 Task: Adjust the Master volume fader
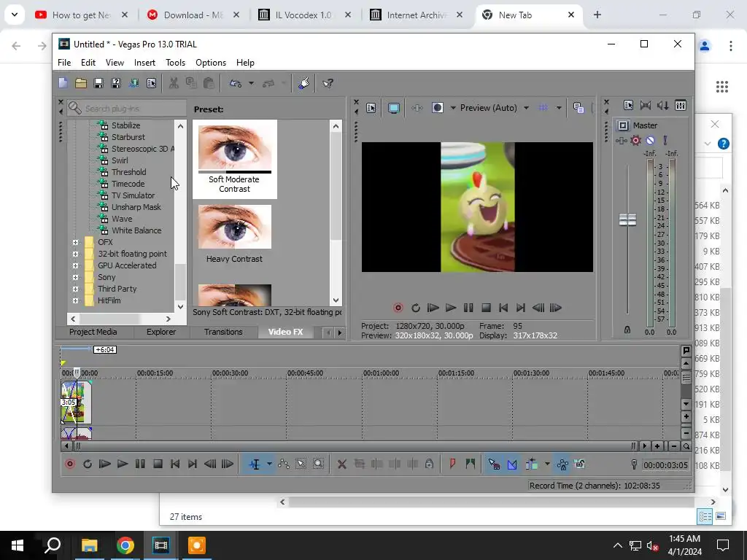tap(627, 219)
